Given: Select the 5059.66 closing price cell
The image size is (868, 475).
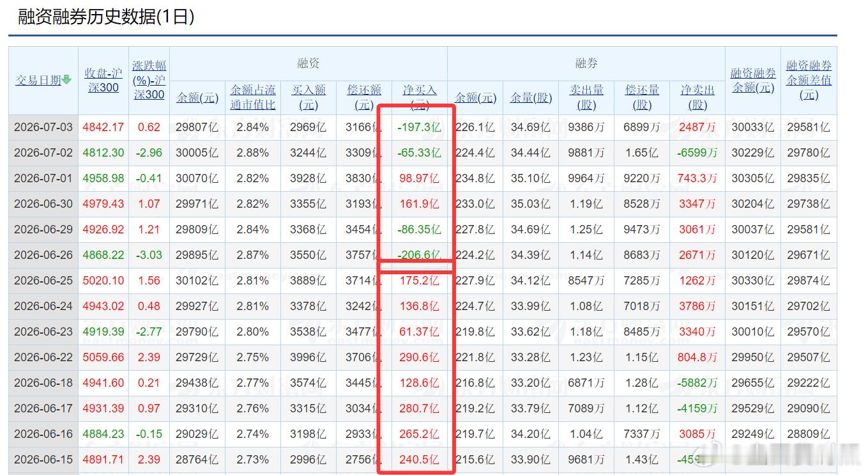Looking at the screenshot, I should point(103,357).
